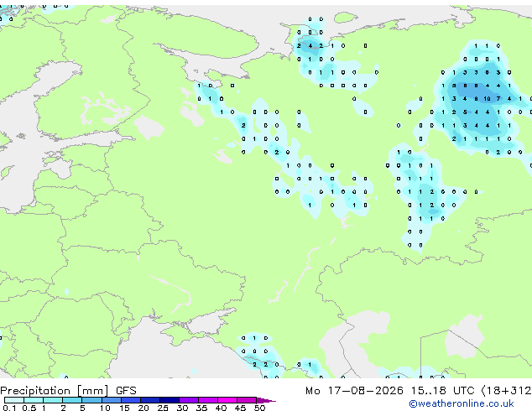Pick the 10–15 mm legend color swatch
This screenshot has width=532, height=411.
tap(112, 400)
